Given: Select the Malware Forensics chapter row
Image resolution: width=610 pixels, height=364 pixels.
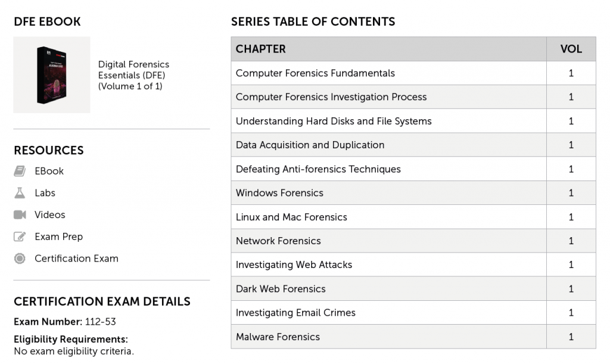Looking at the screenshot, I should tap(278, 337).
